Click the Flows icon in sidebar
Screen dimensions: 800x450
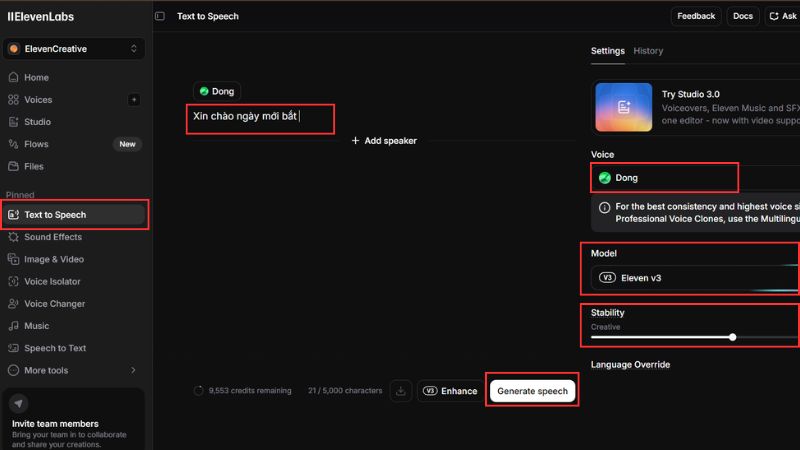click(13, 144)
